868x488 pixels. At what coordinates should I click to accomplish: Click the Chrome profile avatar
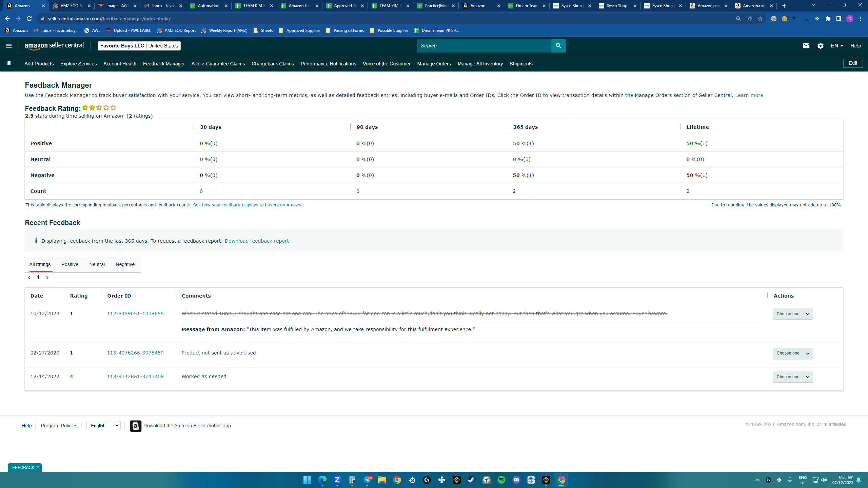pyautogui.click(x=849, y=19)
